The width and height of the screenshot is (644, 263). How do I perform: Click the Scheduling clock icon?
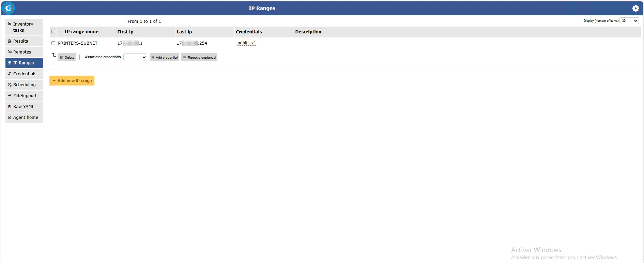10,85
